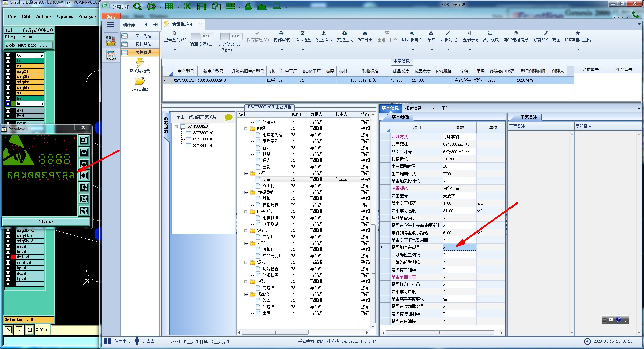This screenshot has height=349, width=644.
Task: Click the Close button in Popview
Action: coord(46,222)
